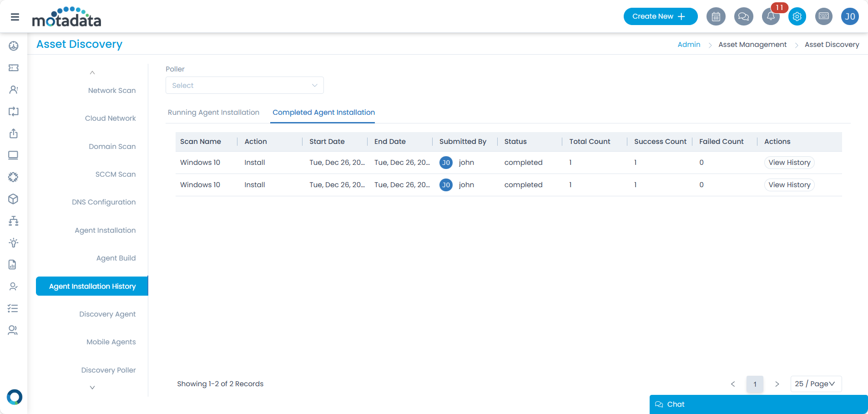
Task: Click the keyboard shortcuts icon
Action: (x=823, y=17)
